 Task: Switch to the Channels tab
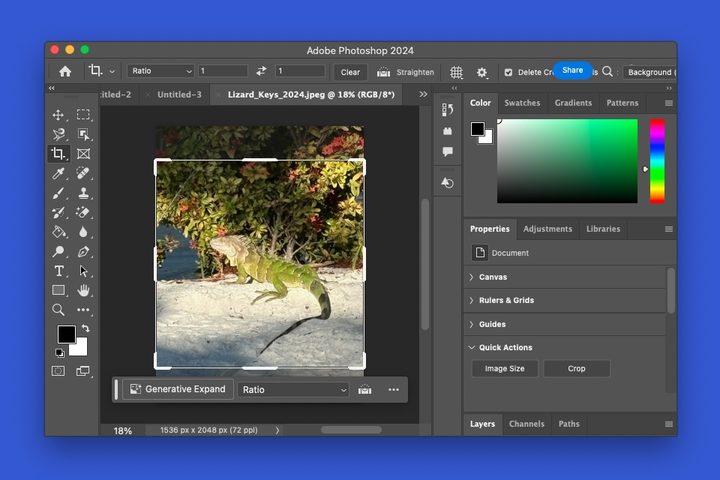526,424
